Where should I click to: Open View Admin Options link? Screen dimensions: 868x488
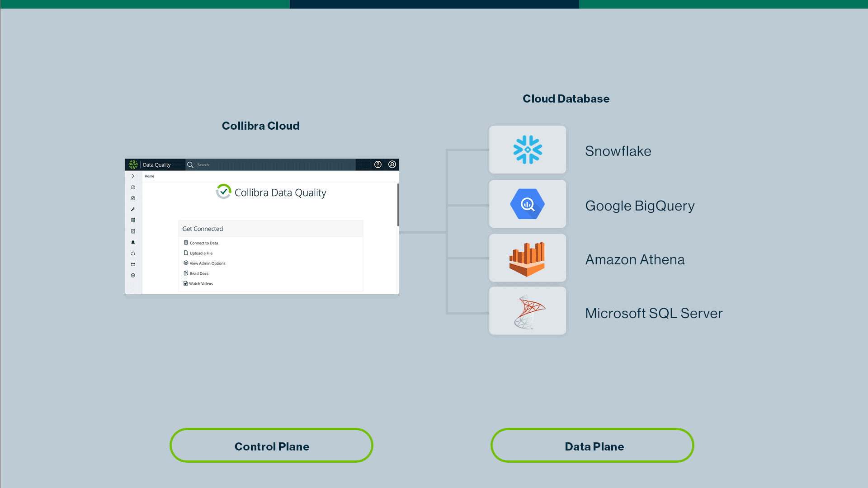[x=208, y=263]
